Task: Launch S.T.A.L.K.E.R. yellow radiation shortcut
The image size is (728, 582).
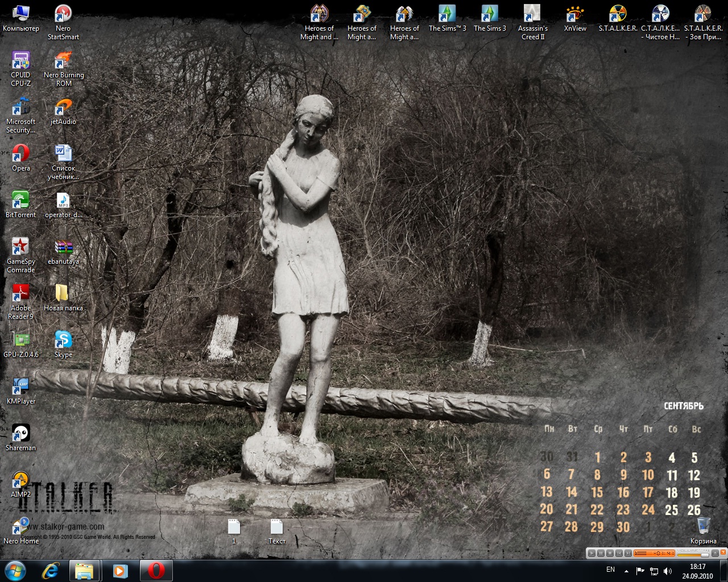Action: [618, 19]
